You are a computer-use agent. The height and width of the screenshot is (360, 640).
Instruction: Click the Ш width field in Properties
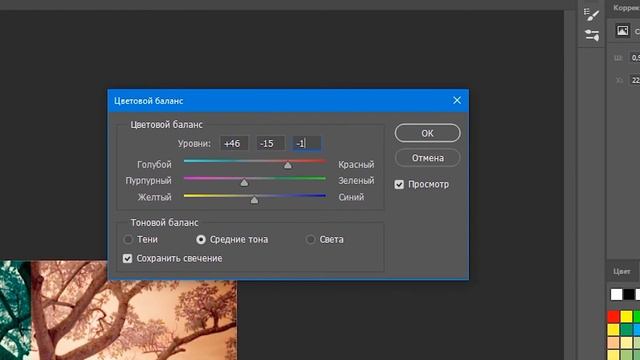(x=634, y=58)
